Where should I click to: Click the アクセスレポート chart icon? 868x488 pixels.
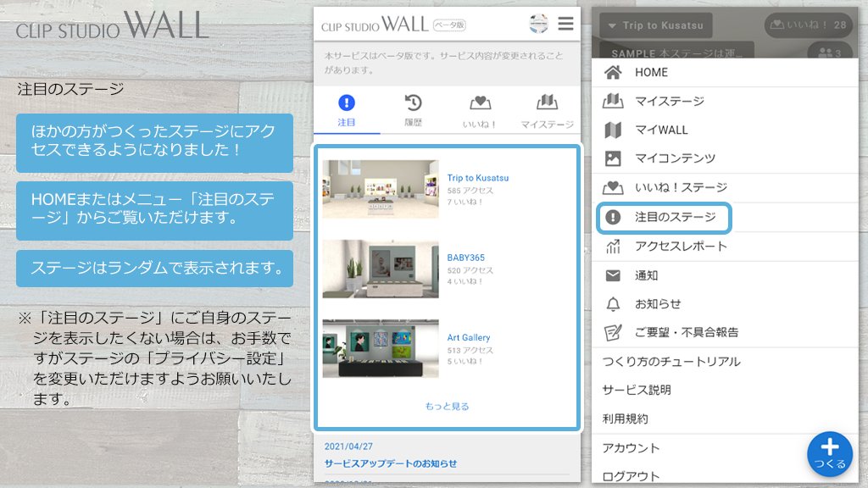click(x=613, y=247)
